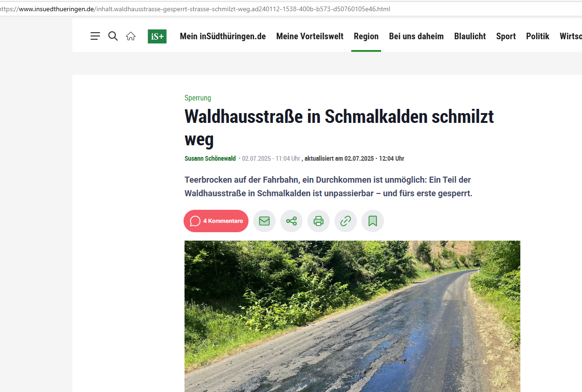Viewport: 582px width, 392px height.
Task: Open the 4 Kommentare section
Action: [x=216, y=221]
